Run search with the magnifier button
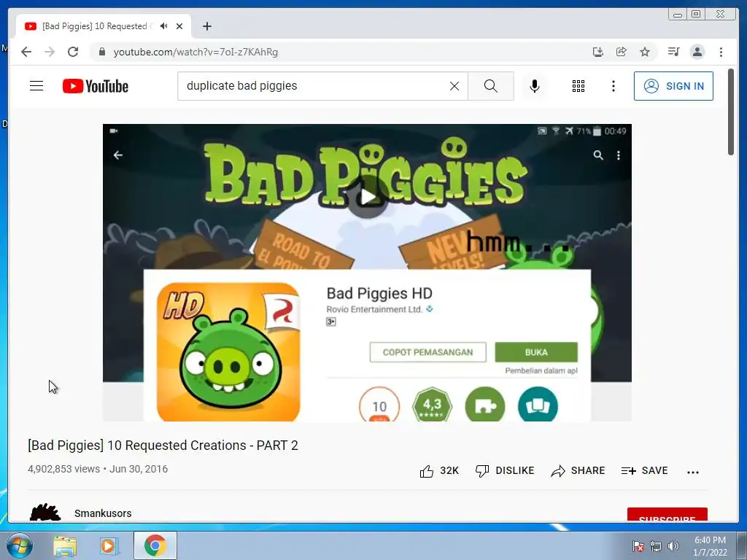747x560 pixels. [491, 86]
